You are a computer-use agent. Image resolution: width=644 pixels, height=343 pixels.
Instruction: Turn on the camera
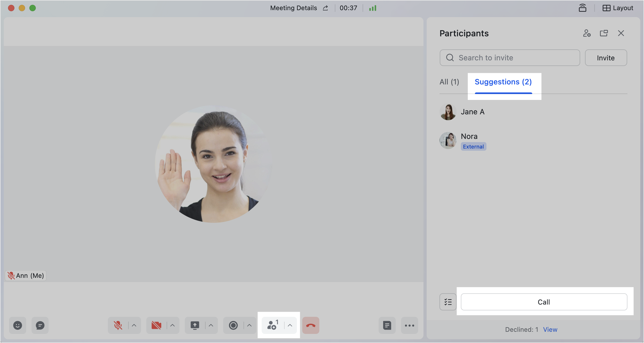click(156, 325)
